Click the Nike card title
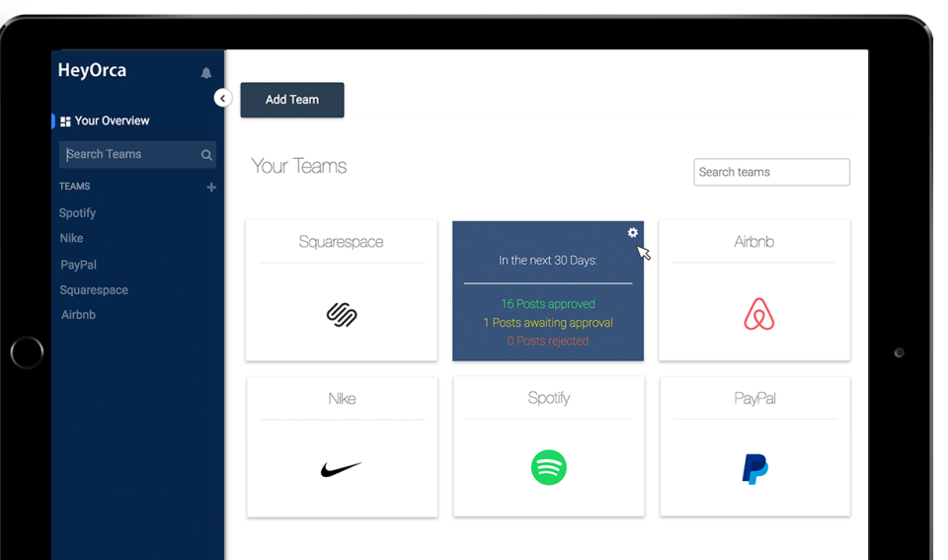This screenshot has height=560, width=948. 342,399
